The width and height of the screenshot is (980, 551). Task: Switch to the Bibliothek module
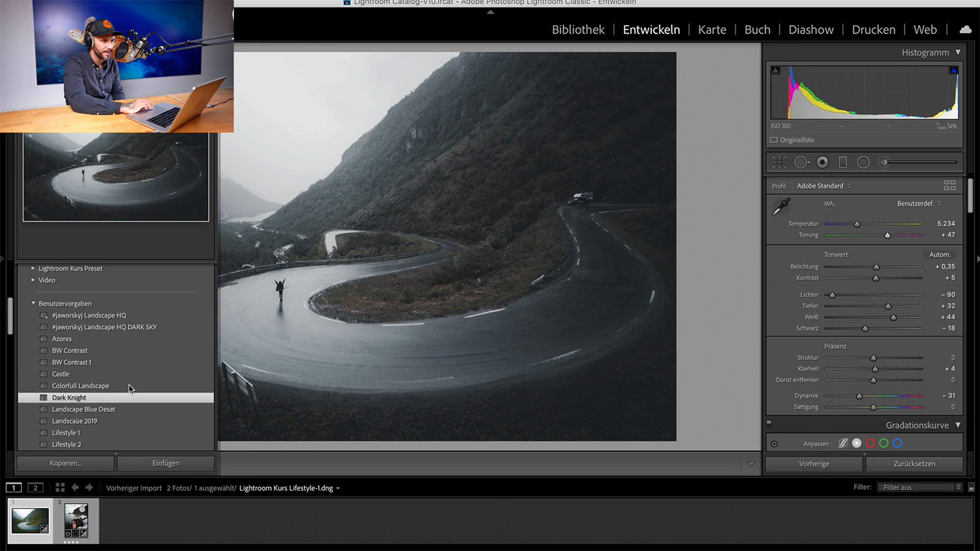click(x=578, y=29)
